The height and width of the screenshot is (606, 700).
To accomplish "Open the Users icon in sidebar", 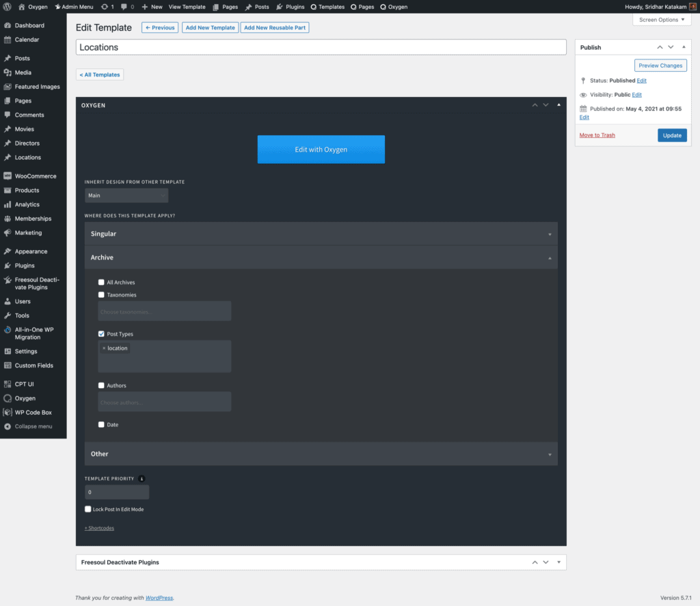I will [x=8, y=301].
